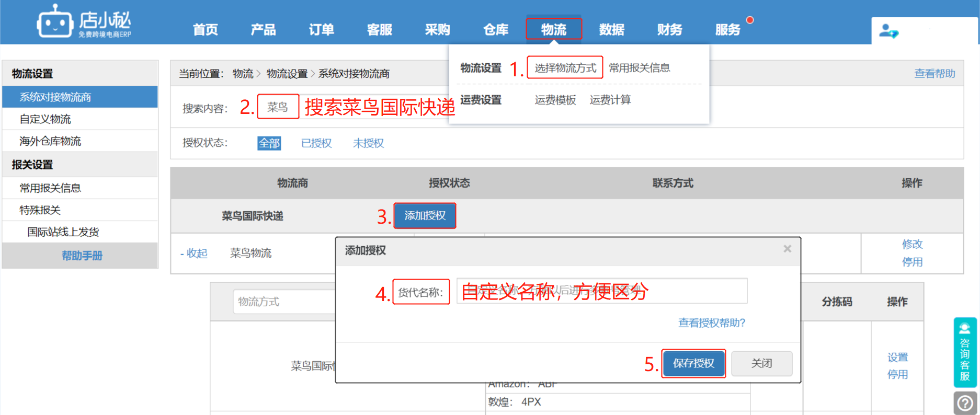Select 系统对接物流商 in sidebar

pyautogui.click(x=80, y=97)
